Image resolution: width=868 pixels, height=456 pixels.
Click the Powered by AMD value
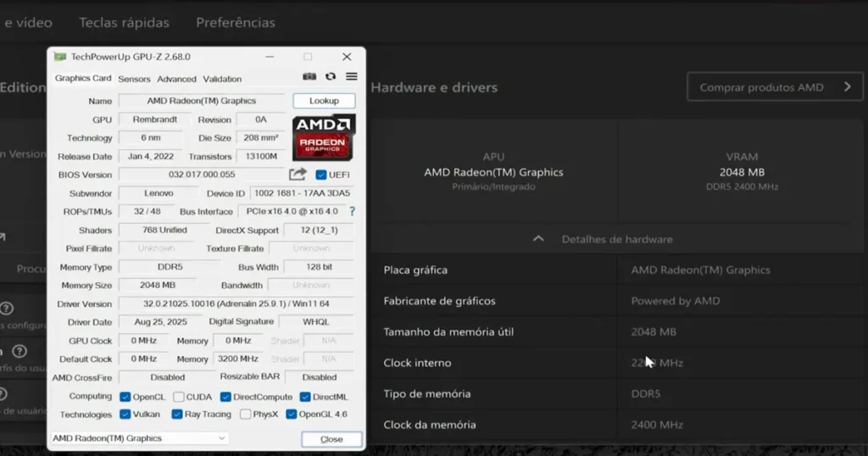point(676,301)
